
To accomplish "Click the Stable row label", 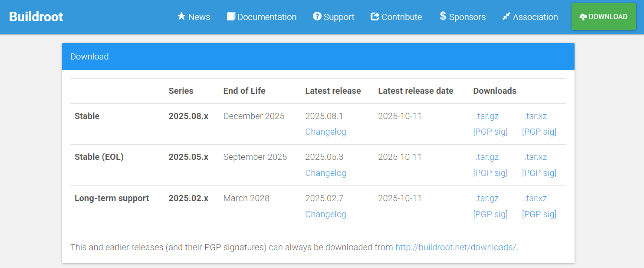I will click(x=87, y=116).
